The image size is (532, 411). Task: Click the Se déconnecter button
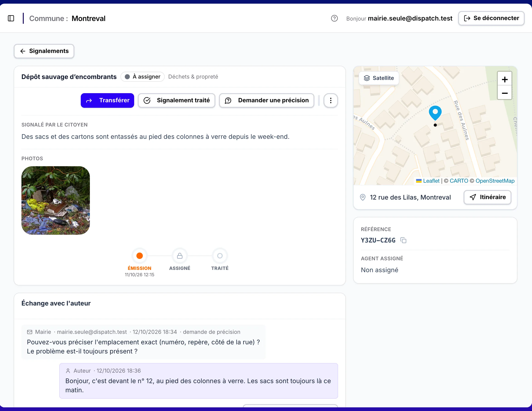(491, 18)
